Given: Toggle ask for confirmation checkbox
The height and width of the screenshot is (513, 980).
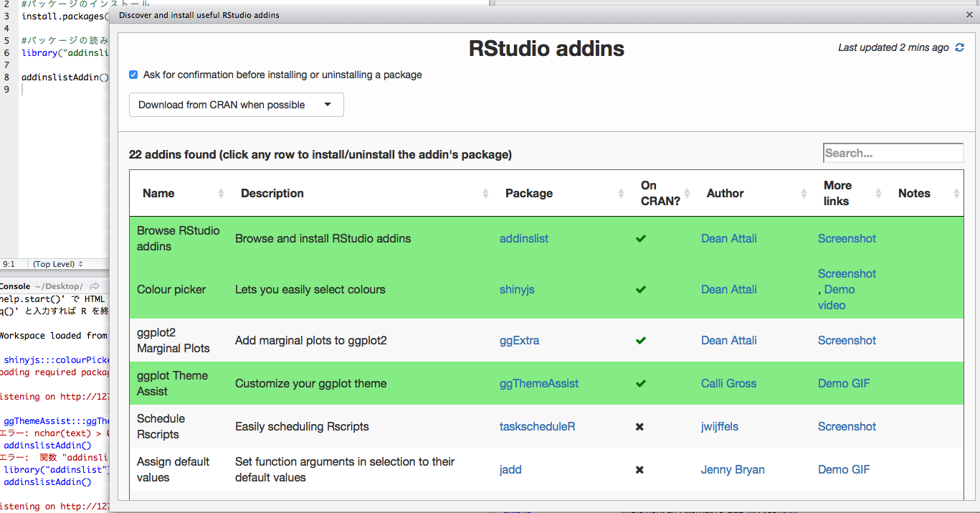Looking at the screenshot, I should click(133, 75).
